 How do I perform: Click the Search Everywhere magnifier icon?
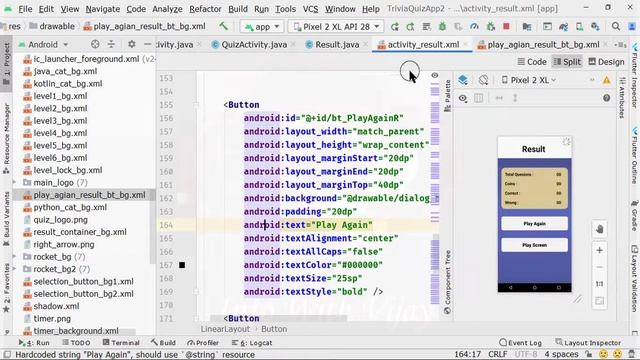click(616, 27)
